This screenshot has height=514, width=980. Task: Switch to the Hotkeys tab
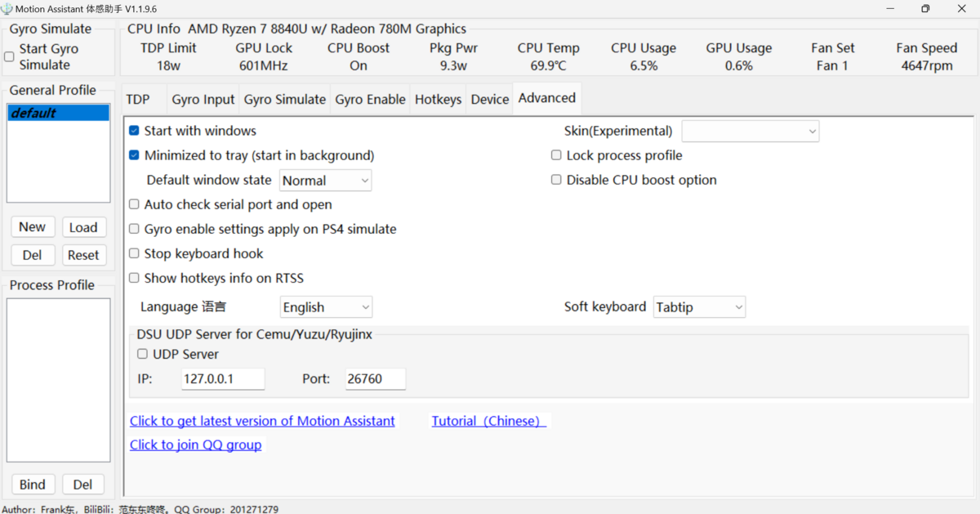point(438,100)
